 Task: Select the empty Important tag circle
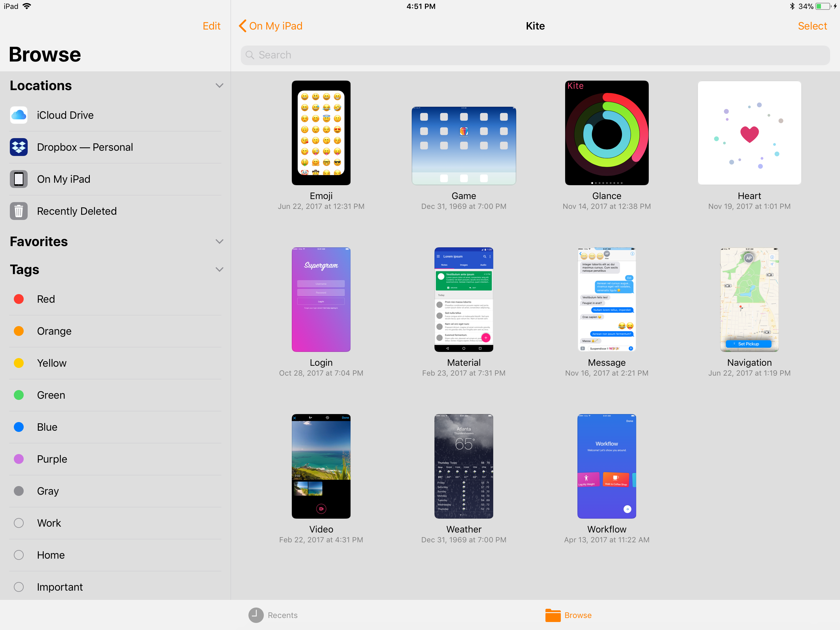point(19,587)
